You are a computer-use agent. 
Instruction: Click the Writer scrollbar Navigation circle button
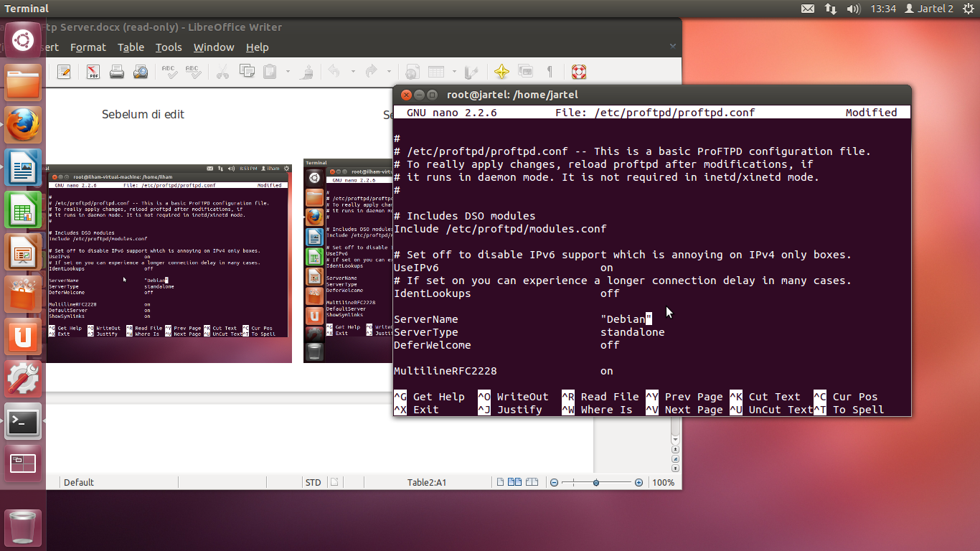click(675, 458)
